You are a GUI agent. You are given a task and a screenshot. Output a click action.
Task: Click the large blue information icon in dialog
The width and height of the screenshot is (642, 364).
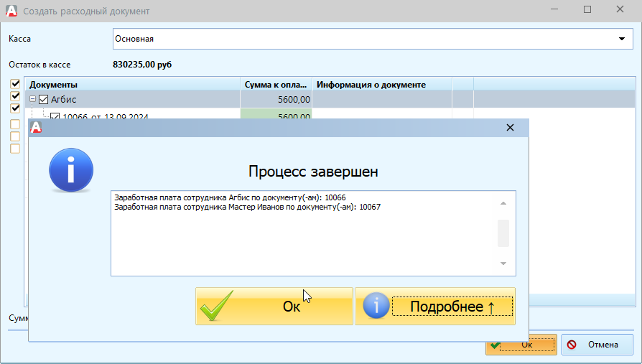click(x=71, y=169)
